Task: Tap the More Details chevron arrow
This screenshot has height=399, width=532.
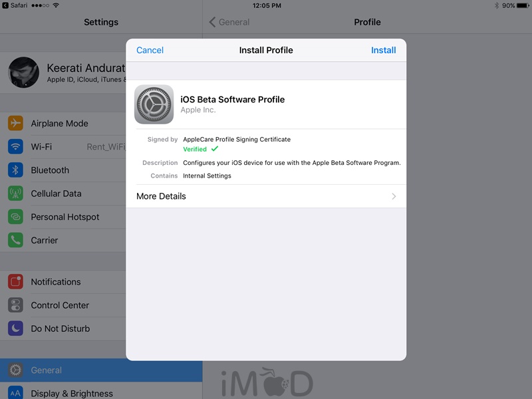Action: point(394,196)
